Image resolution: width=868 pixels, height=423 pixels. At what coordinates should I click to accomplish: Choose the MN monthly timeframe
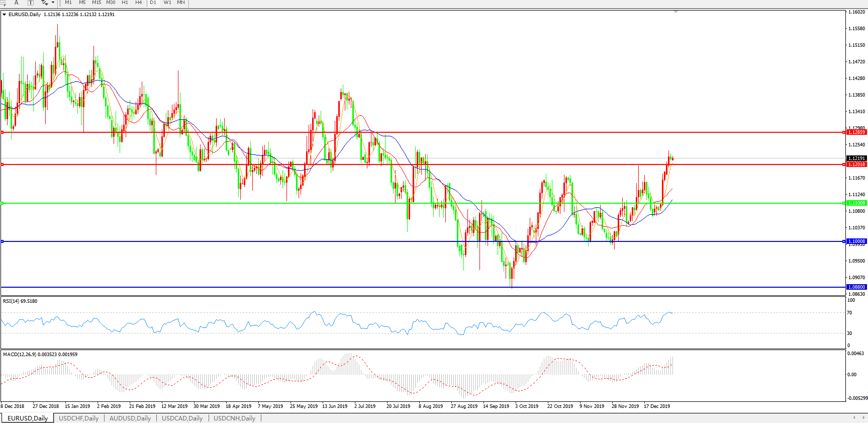pyautogui.click(x=181, y=3)
